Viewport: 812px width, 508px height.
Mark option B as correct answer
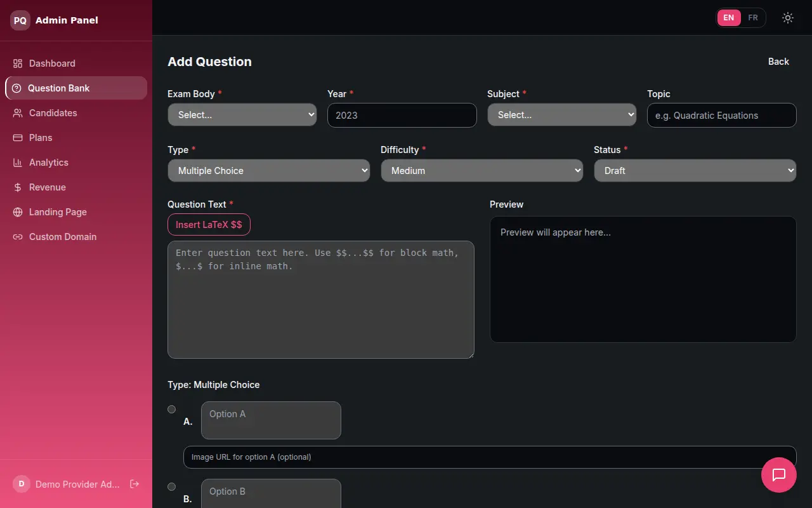172,487
